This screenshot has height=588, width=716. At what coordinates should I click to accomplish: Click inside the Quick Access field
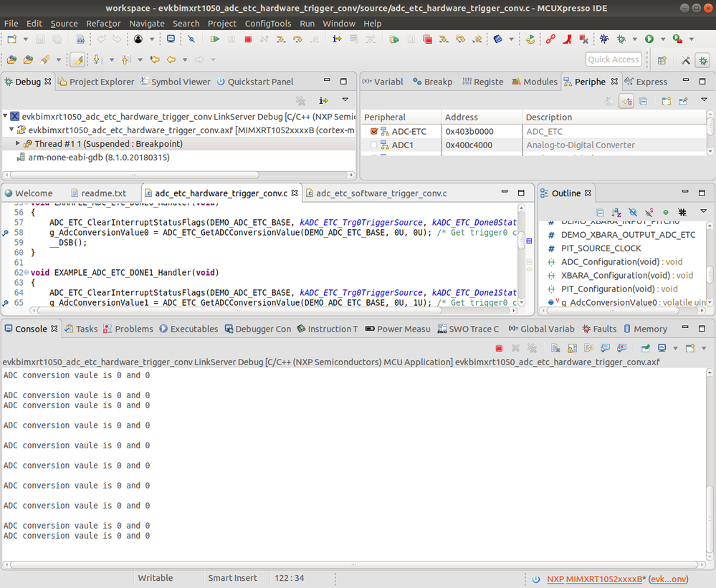pos(614,59)
